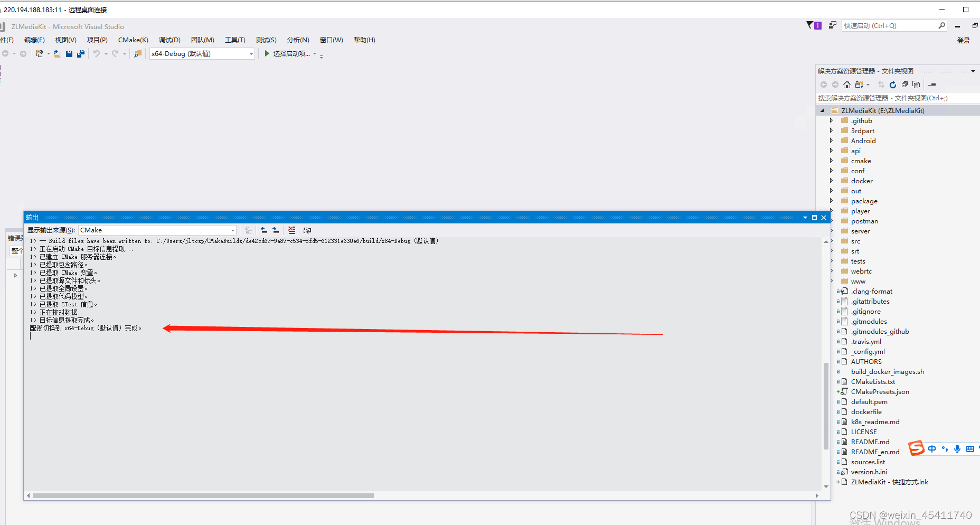Toggle Preview Selected Items in Solution Explorer

(916, 85)
